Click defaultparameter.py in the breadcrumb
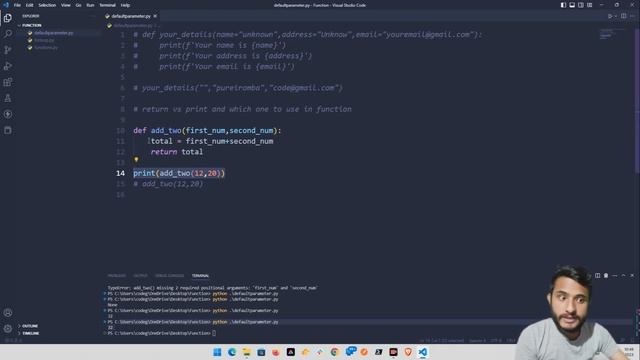 pos(133,26)
